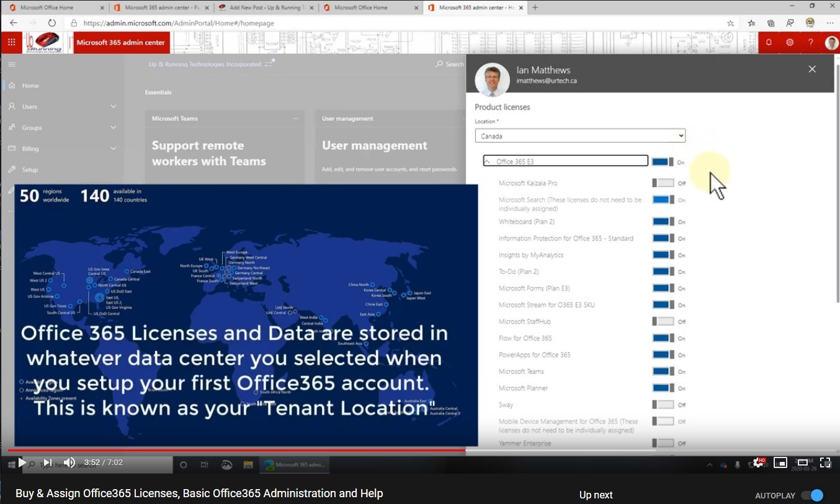Open the Location dropdown showing Canada
This screenshot has width=840, height=504.
[x=580, y=136]
